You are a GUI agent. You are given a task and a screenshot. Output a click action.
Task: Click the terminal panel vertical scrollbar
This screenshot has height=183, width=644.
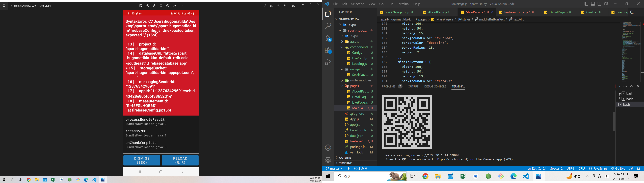tap(614, 121)
